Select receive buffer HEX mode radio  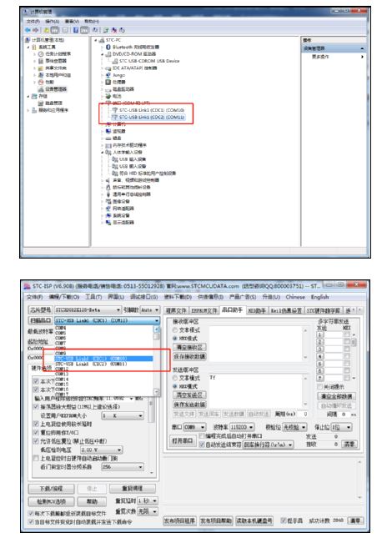tap(175, 339)
